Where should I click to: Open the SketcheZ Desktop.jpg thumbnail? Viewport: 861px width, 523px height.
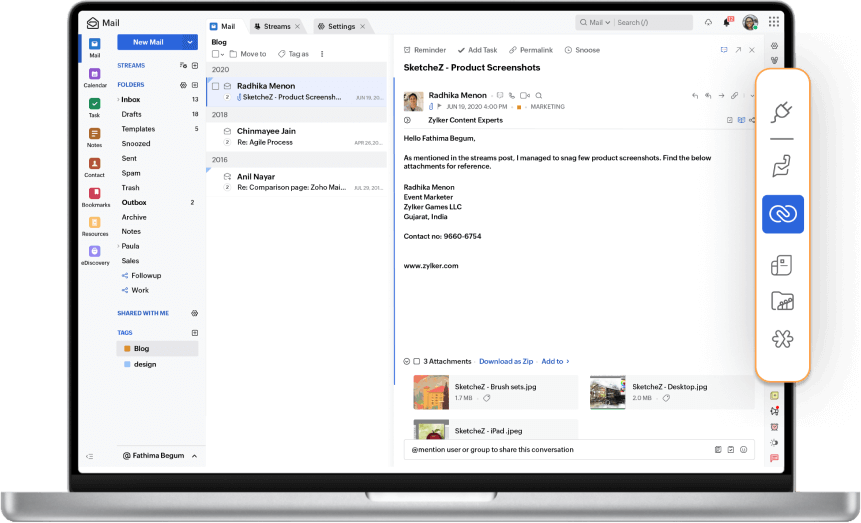608,392
